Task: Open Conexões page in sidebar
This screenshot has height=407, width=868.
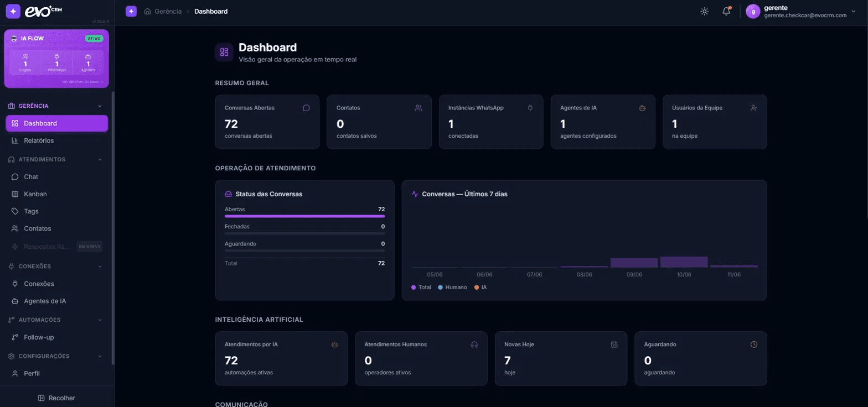Action: [56, 284]
